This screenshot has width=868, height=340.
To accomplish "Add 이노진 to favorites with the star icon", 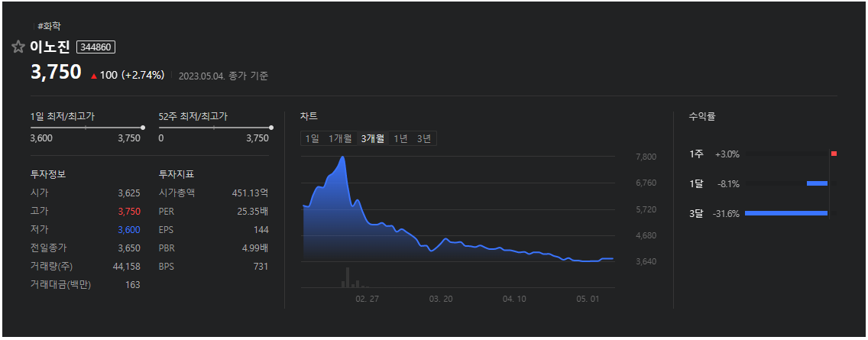I will [18, 47].
